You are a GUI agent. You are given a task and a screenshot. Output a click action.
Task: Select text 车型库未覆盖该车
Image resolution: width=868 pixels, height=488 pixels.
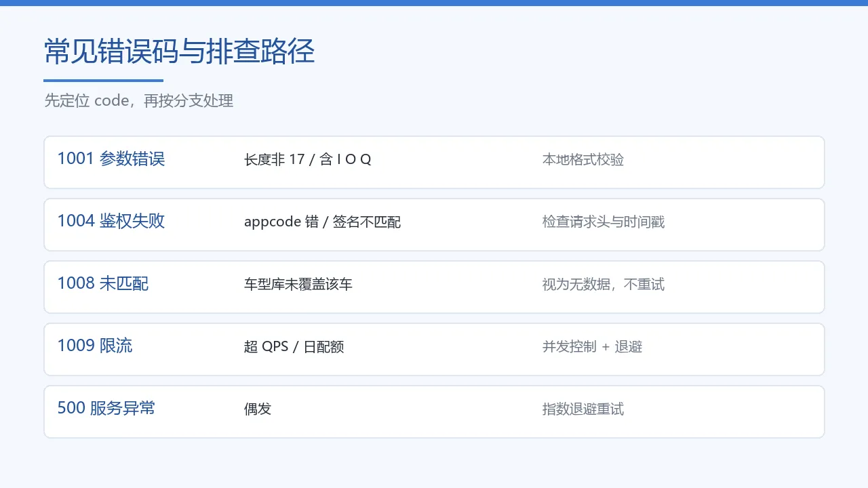(x=298, y=285)
